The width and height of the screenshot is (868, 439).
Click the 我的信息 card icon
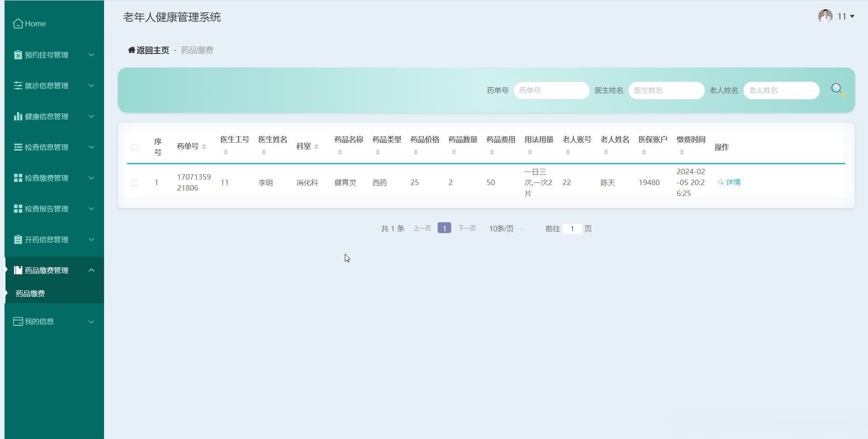tap(18, 321)
